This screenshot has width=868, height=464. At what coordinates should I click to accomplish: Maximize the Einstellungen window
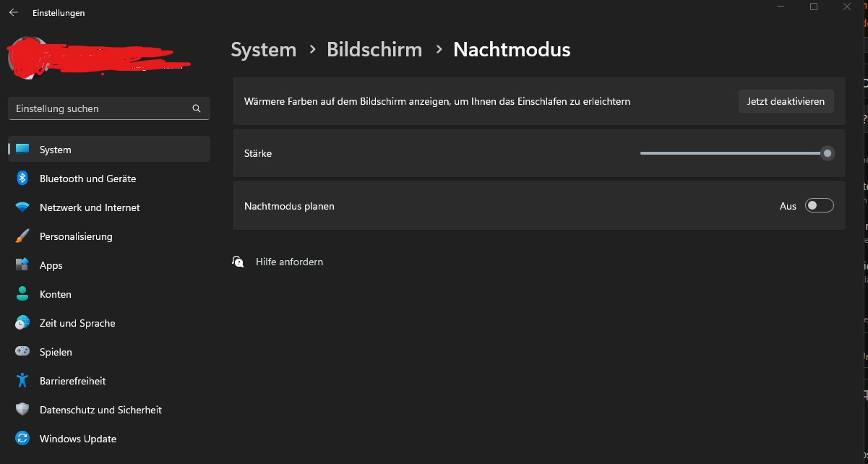pos(814,7)
